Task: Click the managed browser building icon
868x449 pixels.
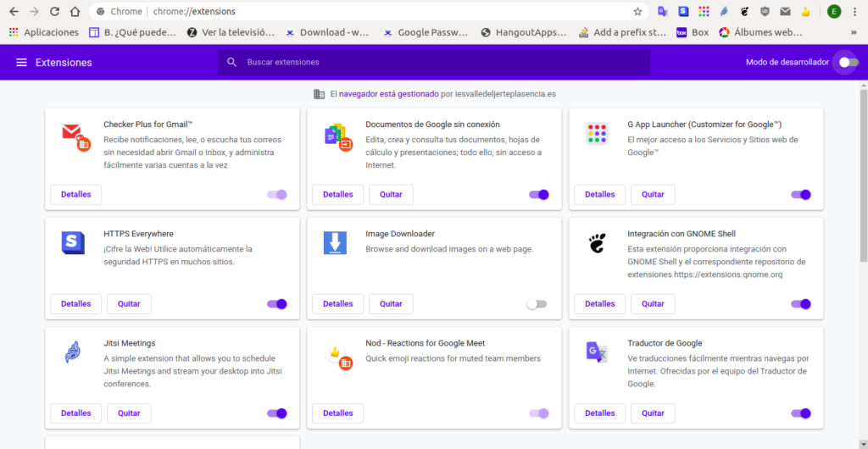Action: (x=319, y=94)
